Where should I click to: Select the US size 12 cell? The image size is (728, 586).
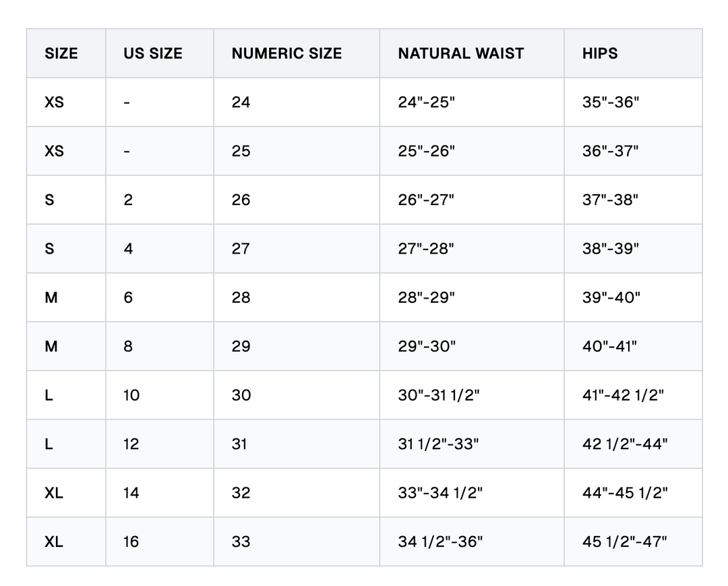pos(131,444)
